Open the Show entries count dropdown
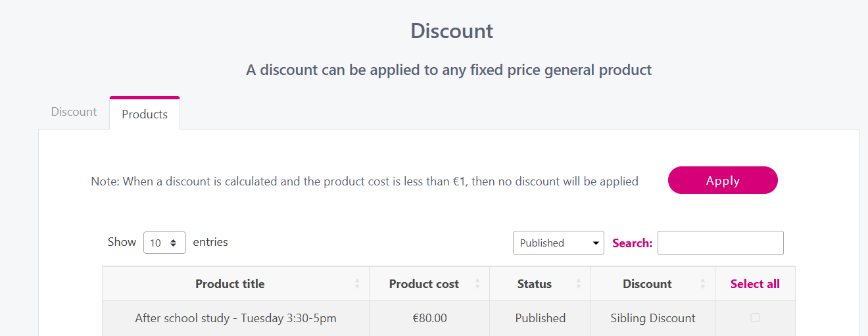The width and height of the screenshot is (868, 336). pyautogui.click(x=164, y=243)
